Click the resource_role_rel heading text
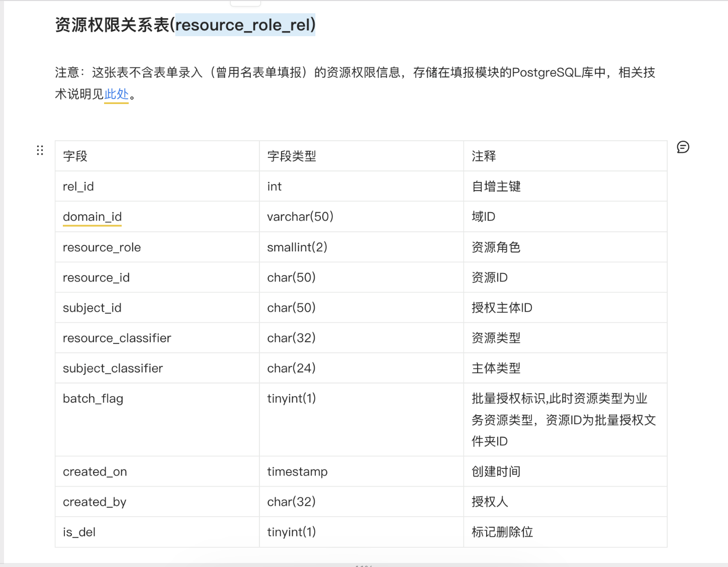The width and height of the screenshot is (728, 567). [245, 25]
